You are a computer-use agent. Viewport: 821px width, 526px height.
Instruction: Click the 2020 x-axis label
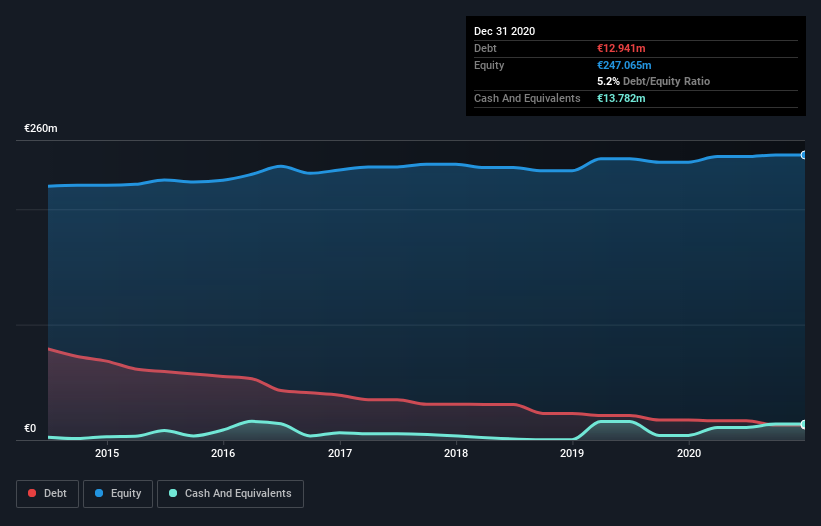point(689,453)
